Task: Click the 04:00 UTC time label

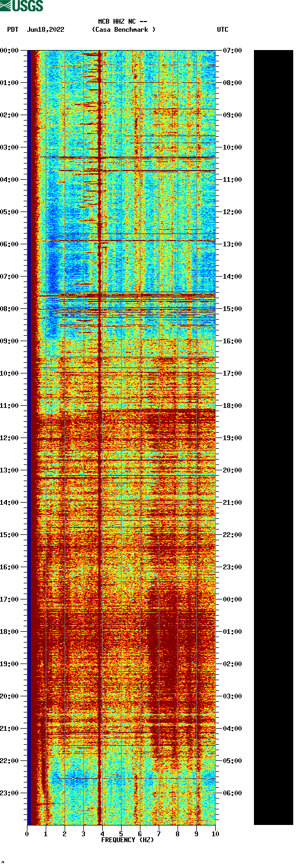Action: point(232,729)
